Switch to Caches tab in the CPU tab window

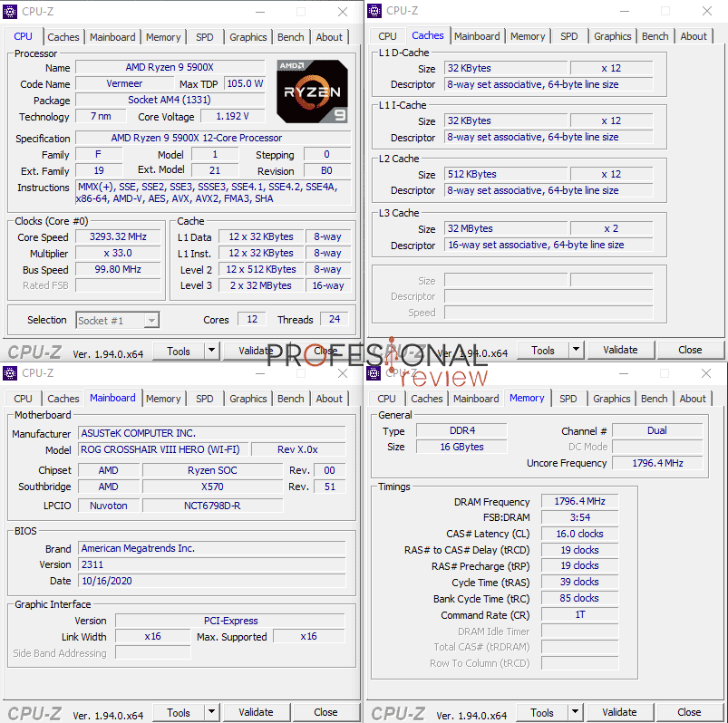click(x=63, y=37)
